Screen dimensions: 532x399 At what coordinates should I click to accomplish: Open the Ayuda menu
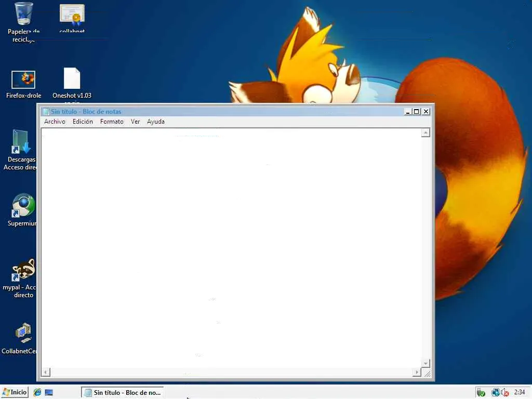pos(156,122)
